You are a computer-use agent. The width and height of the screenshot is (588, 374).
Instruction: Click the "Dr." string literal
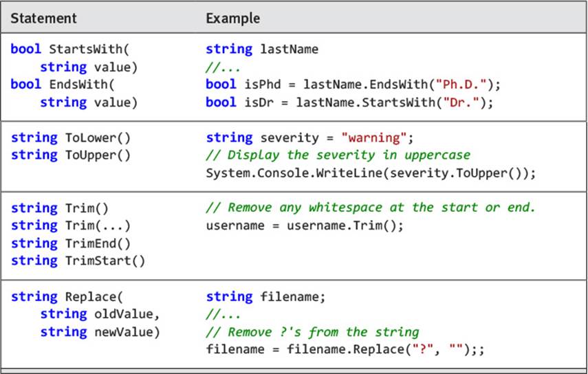tap(461, 102)
